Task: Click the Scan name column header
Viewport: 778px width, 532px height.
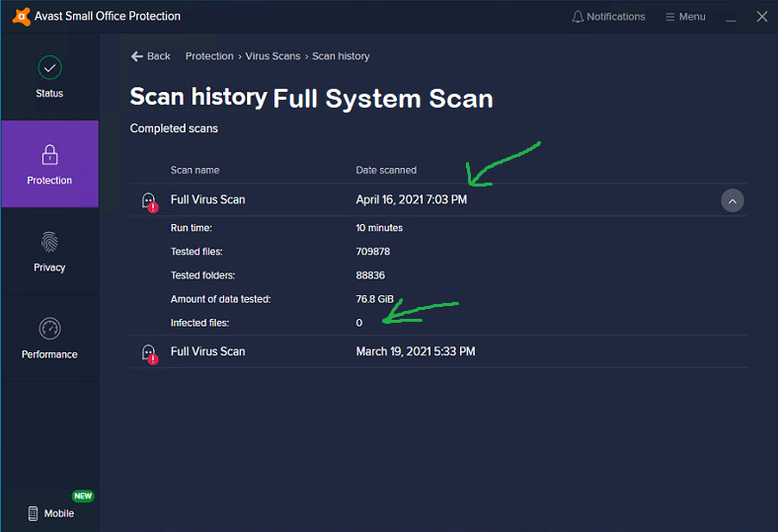Action: 195,170
